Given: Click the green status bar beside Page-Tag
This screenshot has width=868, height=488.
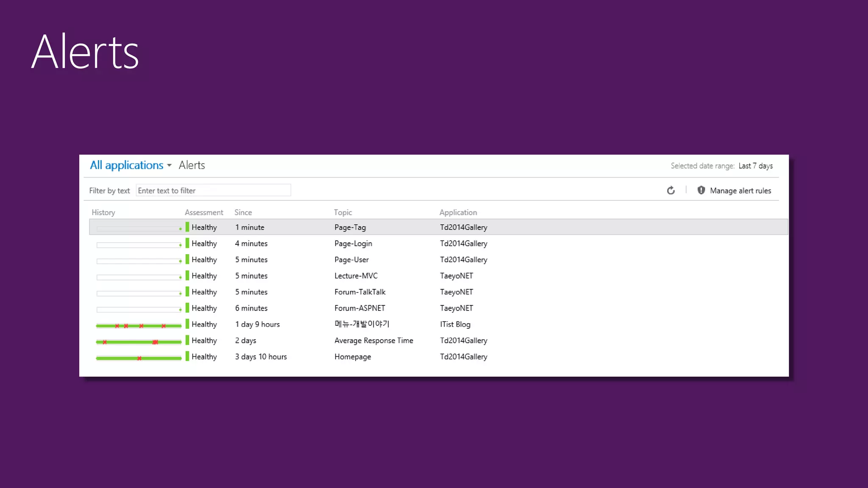Looking at the screenshot, I should coord(187,227).
